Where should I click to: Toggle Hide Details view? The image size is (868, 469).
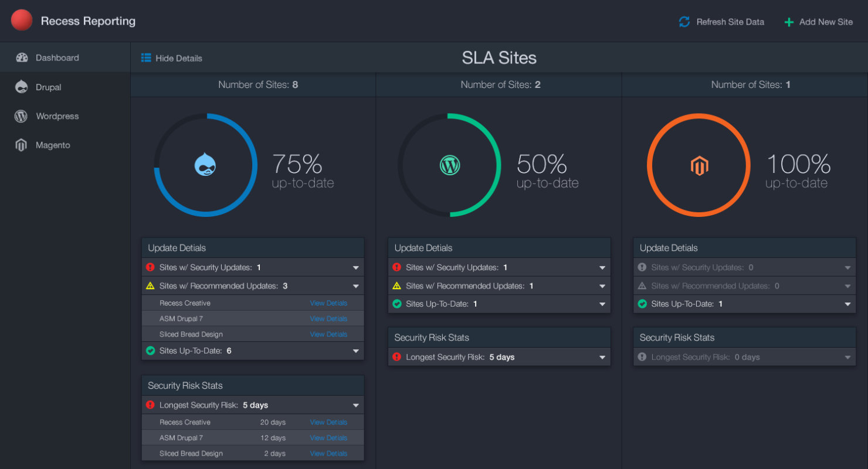(172, 58)
